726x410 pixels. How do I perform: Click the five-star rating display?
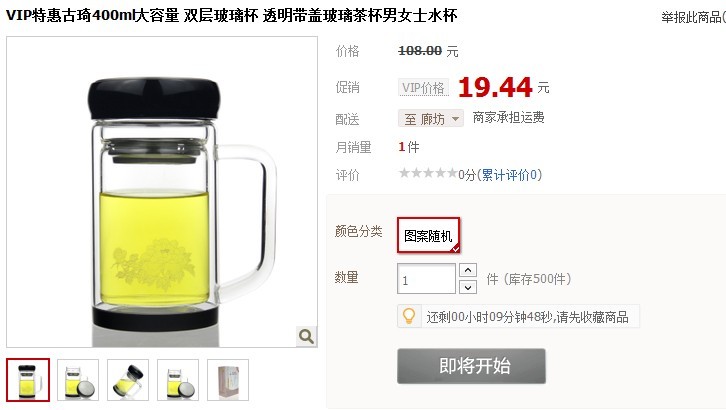point(428,174)
